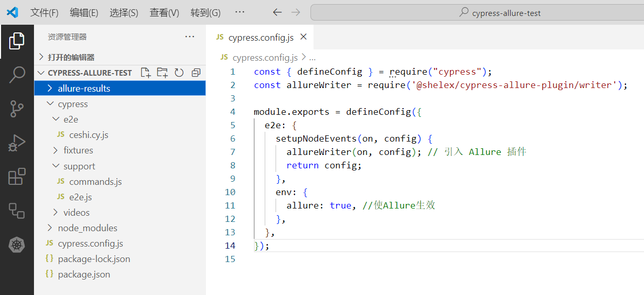644x295 pixels.
Task: Go back using the navigation arrow
Action: (277, 13)
